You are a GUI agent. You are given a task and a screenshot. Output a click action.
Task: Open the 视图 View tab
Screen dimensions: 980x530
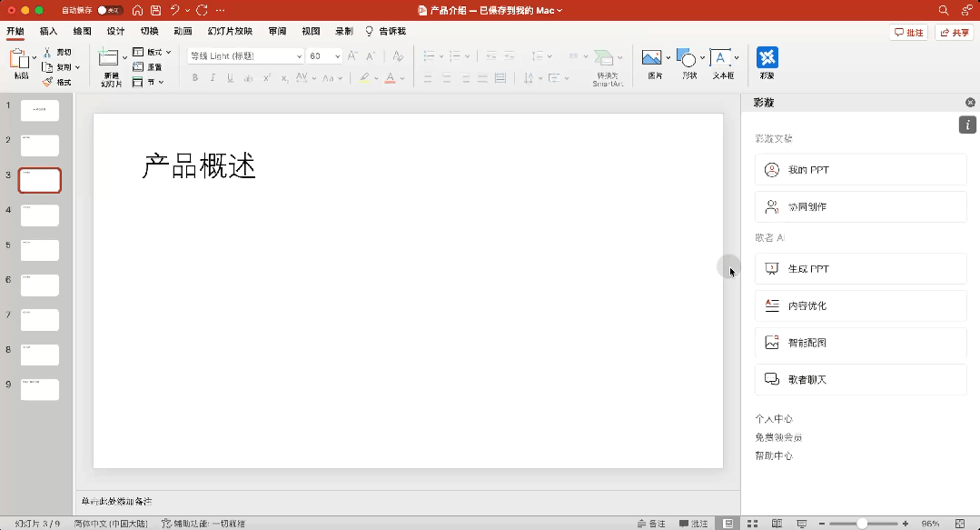(311, 31)
